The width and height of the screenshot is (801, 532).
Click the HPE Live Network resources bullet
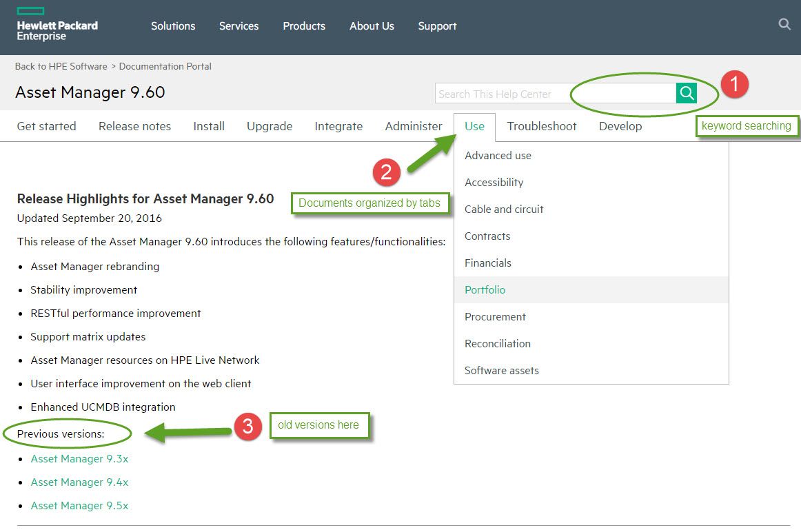pos(145,360)
